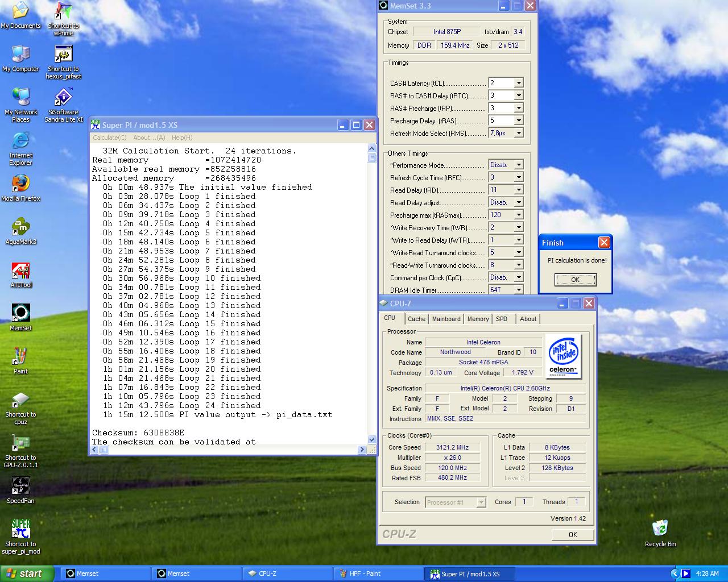Open CAS# Latency (tCL) dropdown
The height and width of the screenshot is (582, 728).
[x=519, y=83]
